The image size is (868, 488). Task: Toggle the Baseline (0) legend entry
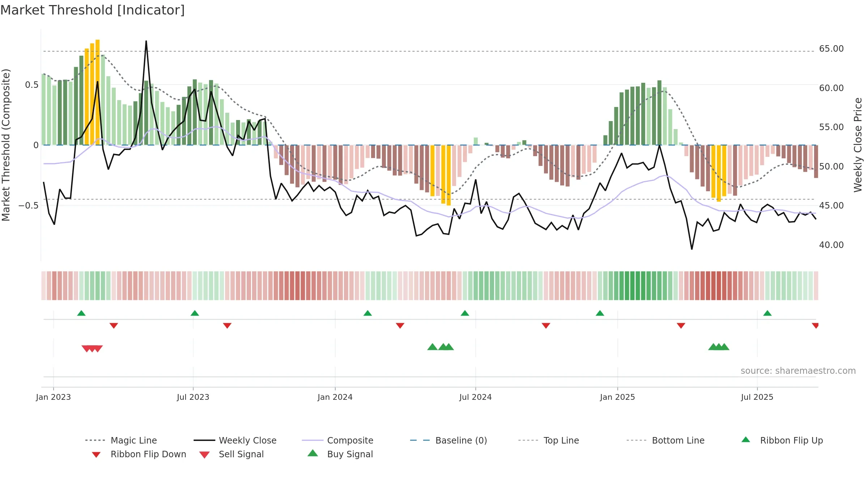448,440
